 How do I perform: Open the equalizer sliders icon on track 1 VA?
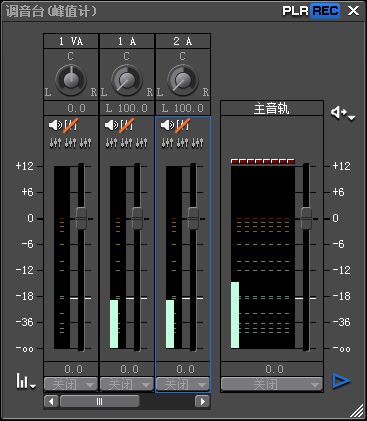(x=70, y=143)
